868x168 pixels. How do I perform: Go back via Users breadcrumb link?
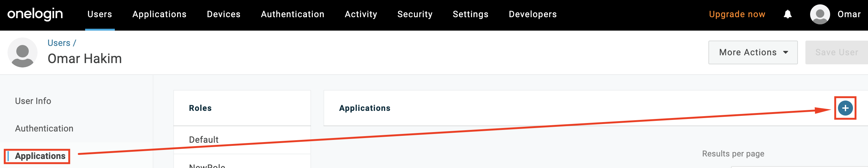click(x=59, y=43)
